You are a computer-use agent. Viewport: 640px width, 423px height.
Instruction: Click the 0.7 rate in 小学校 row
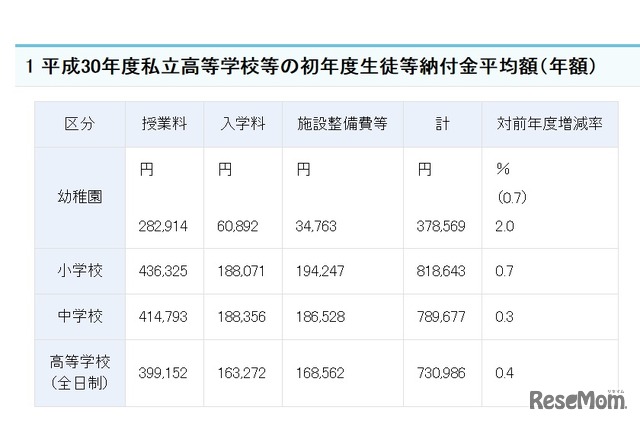click(504, 271)
